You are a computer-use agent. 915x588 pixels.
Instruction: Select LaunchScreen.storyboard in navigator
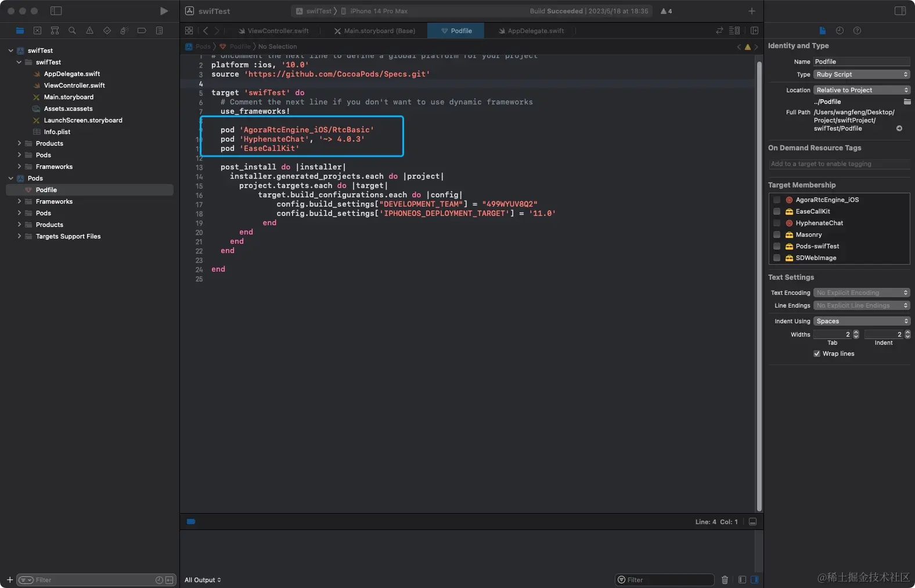point(83,120)
